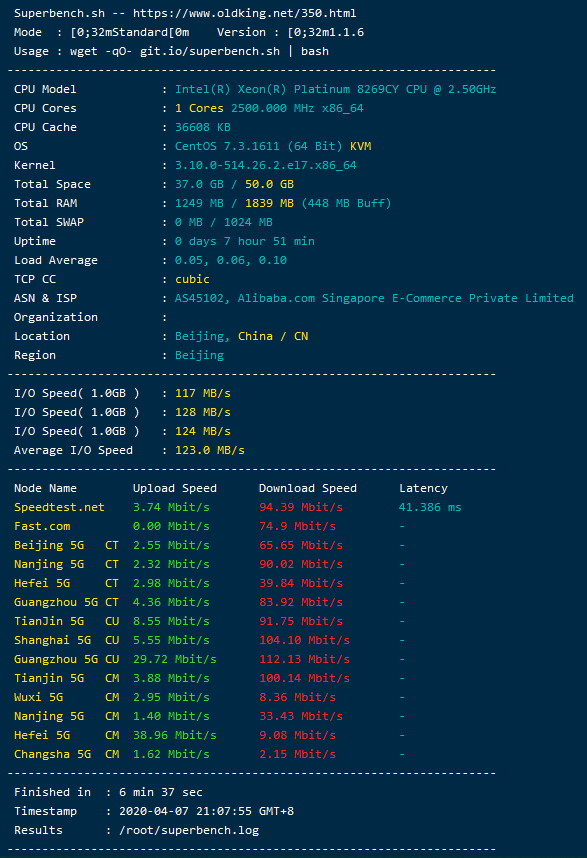The height and width of the screenshot is (858, 587).
Task: Click the AS45102 Alibaba.com ISP value
Action: pyautogui.click(x=374, y=298)
